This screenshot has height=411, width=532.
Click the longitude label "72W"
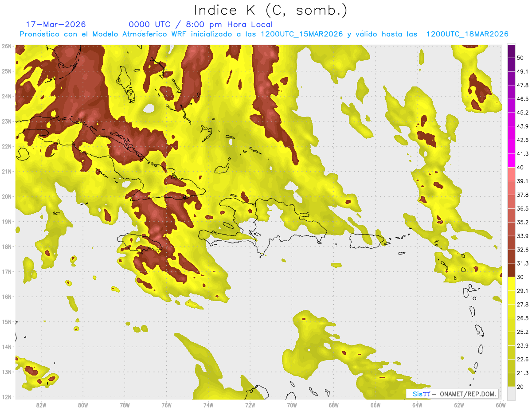(x=250, y=405)
